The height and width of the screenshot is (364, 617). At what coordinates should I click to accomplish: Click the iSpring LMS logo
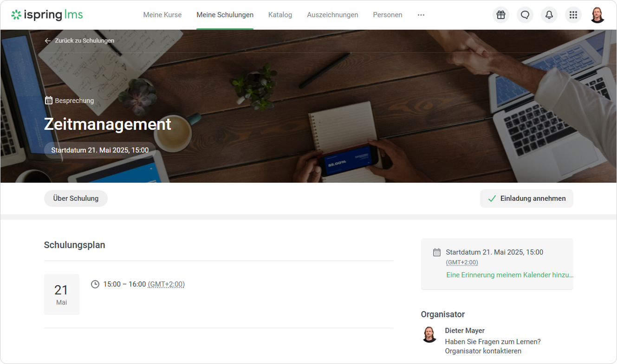(47, 15)
